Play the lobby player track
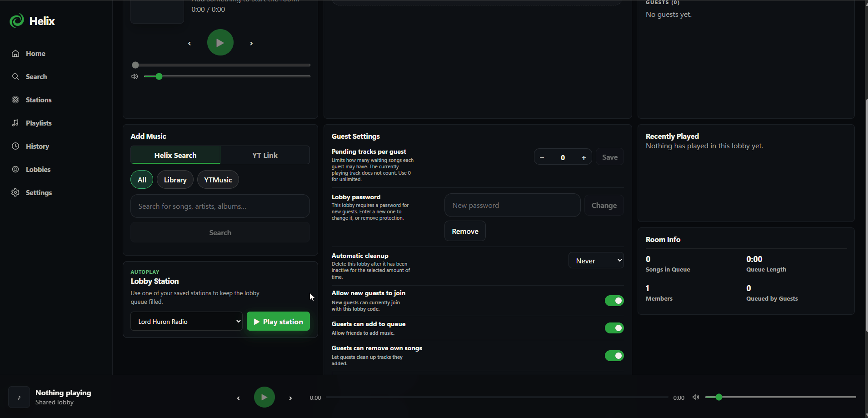Screen dimensions: 868x418 click(x=220, y=42)
